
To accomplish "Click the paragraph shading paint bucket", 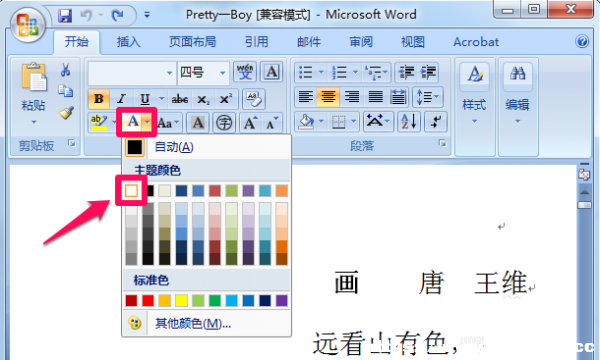I will point(306,122).
